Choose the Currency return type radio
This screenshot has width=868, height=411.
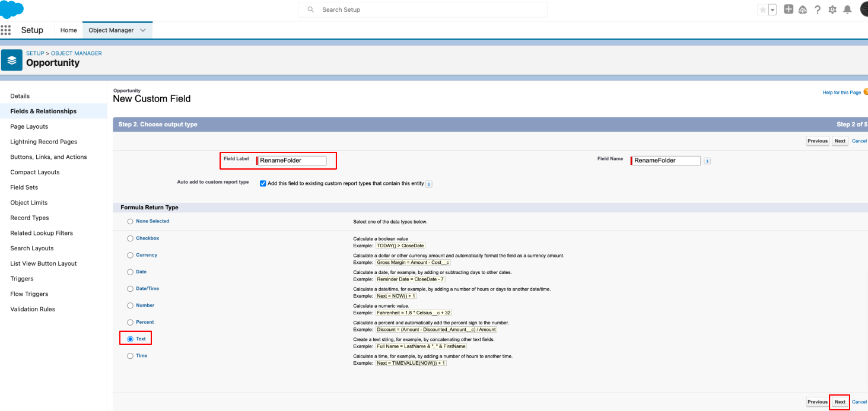click(x=131, y=255)
